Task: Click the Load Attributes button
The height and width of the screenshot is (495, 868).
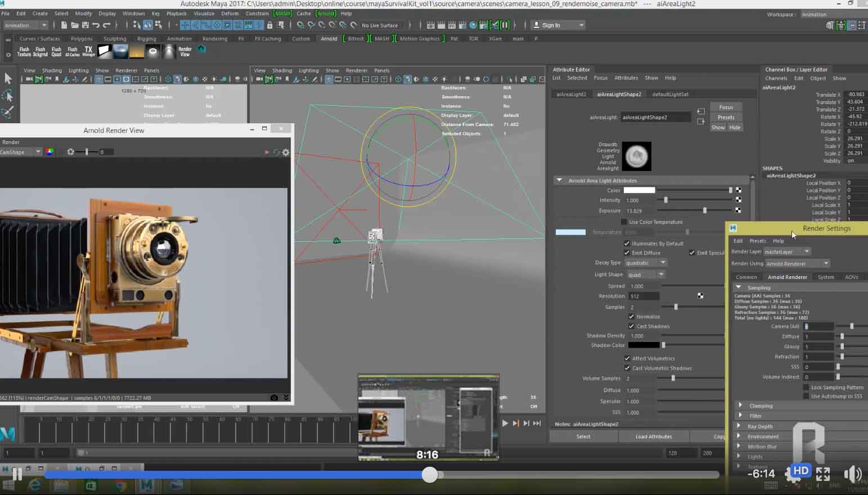Action: tap(653, 436)
